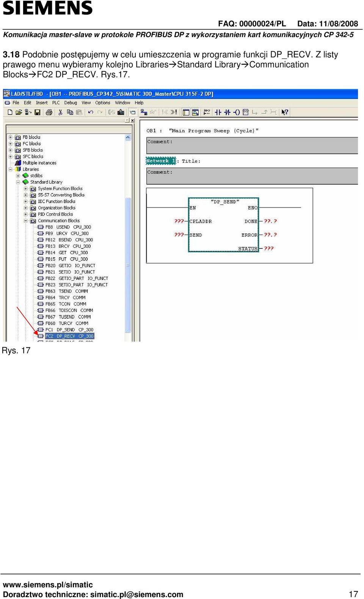The image size is (364, 599).
Task: Click the Help question-arrow toolbar icon
Action: tap(285, 112)
